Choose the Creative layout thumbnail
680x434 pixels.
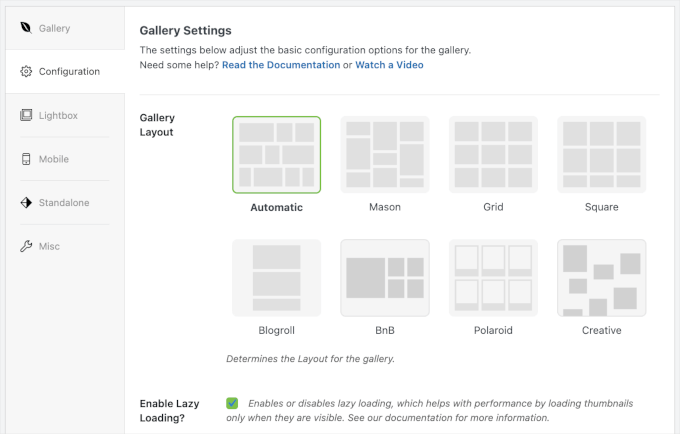pyautogui.click(x=601, y=277)
